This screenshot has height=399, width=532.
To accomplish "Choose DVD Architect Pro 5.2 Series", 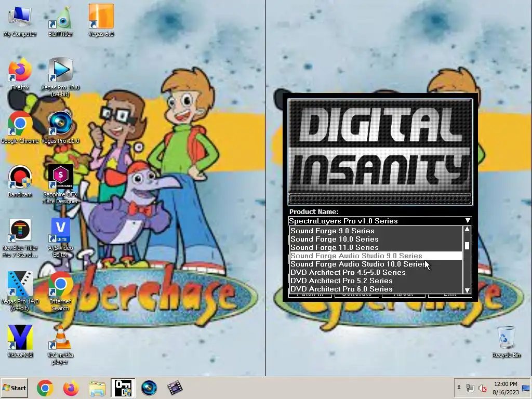I will pos(376,281).
